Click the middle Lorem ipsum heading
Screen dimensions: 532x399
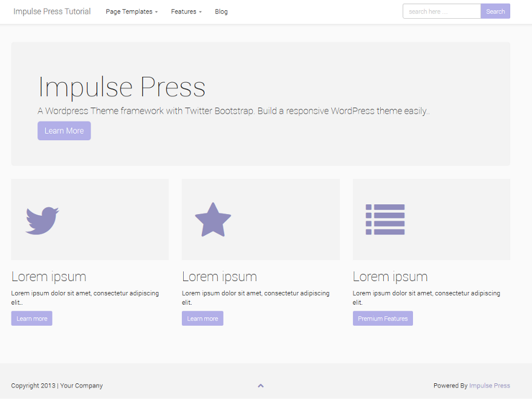point(219,276)
